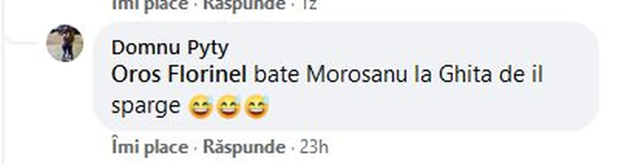Click the dot separator between Răspunde and 23h
Image resolution: width=644 pixels, height=164 pixels.
pyautogui.click(x=293, y=148)
